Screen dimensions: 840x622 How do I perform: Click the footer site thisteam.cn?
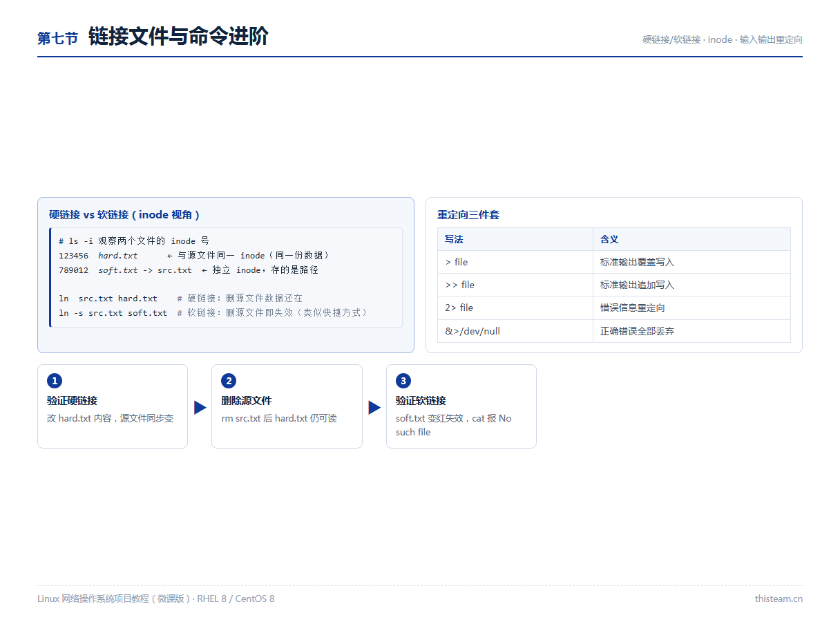pyautogui.click(x=779, y=599)
